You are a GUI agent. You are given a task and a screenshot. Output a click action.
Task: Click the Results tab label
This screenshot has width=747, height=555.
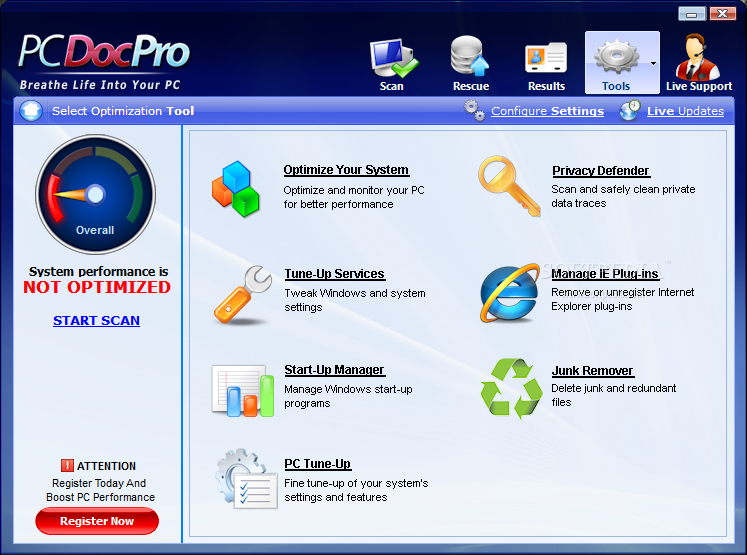point(546,86)
